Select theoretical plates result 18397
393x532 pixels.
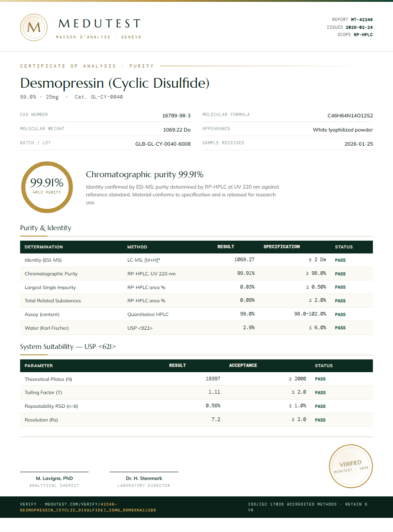[212, 379]
